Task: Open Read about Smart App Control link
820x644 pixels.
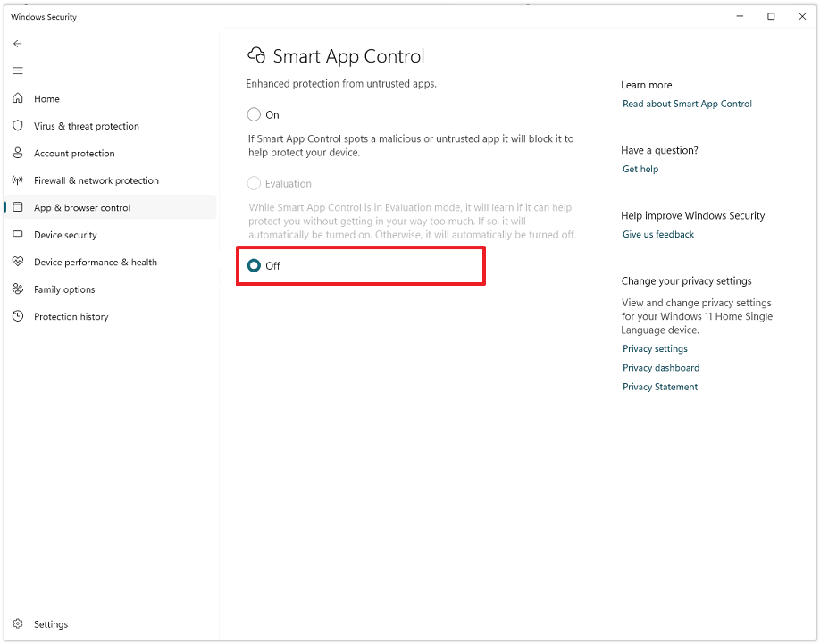Action: tap(687, 104)
